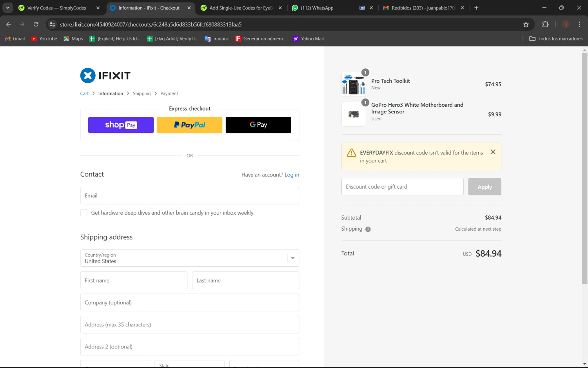Open the tab search dropdown arrow
This screenshot has height=368, width=588.
(7, 8)
